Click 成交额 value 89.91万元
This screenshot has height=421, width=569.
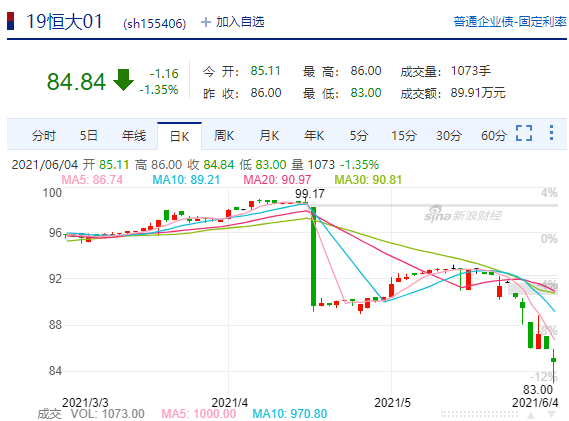(x=478, y=93)
